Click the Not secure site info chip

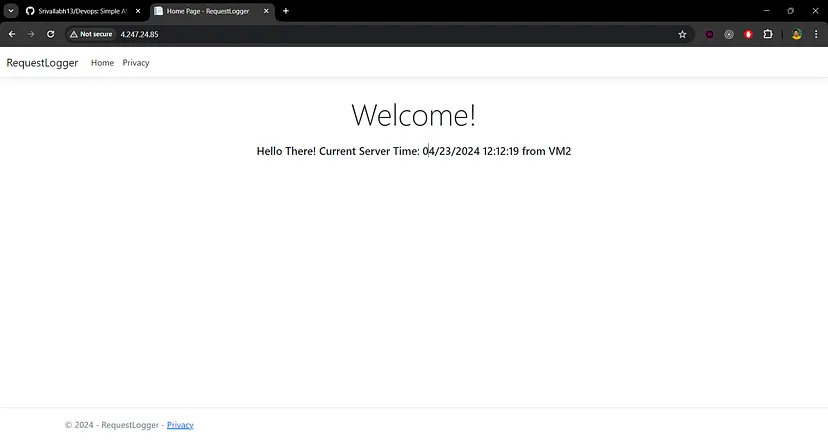click(91, 34)
